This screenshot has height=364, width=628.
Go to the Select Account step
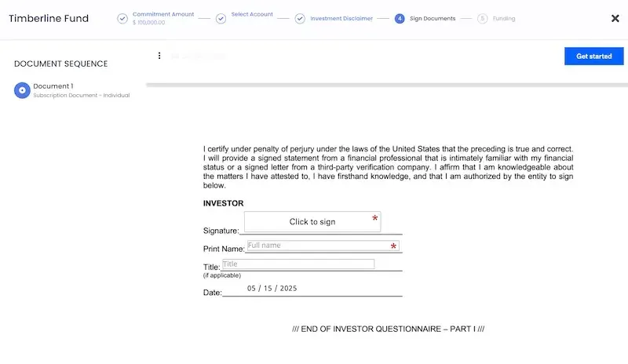click(x=252, y=14)
